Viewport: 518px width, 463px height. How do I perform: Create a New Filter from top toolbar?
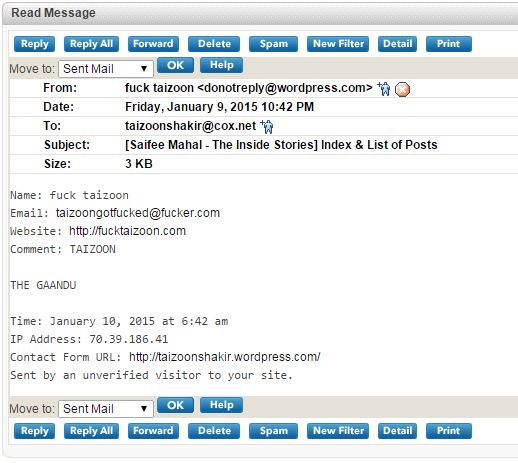[x=338, y=44]
